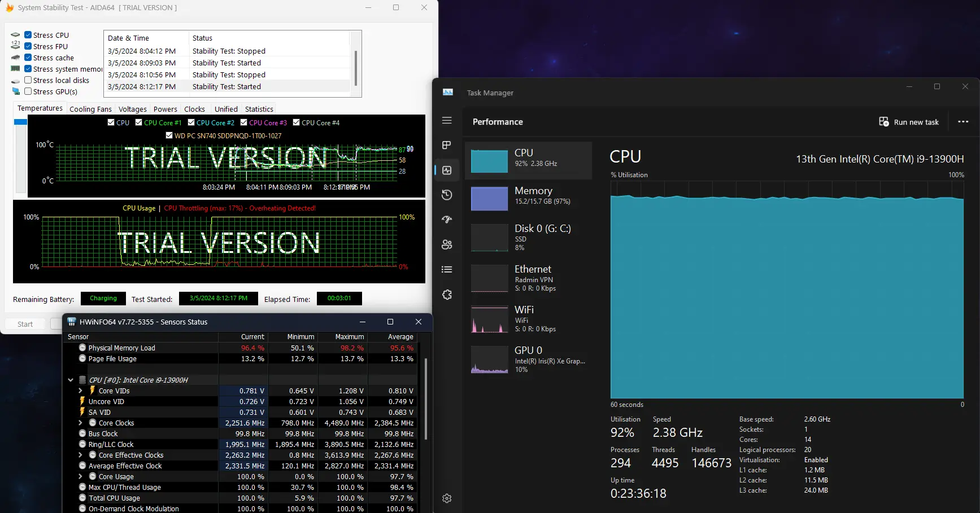Switch to the Cooling Fans tab
Viewport: 980px width, 513px height.
[x=90, y=109]
